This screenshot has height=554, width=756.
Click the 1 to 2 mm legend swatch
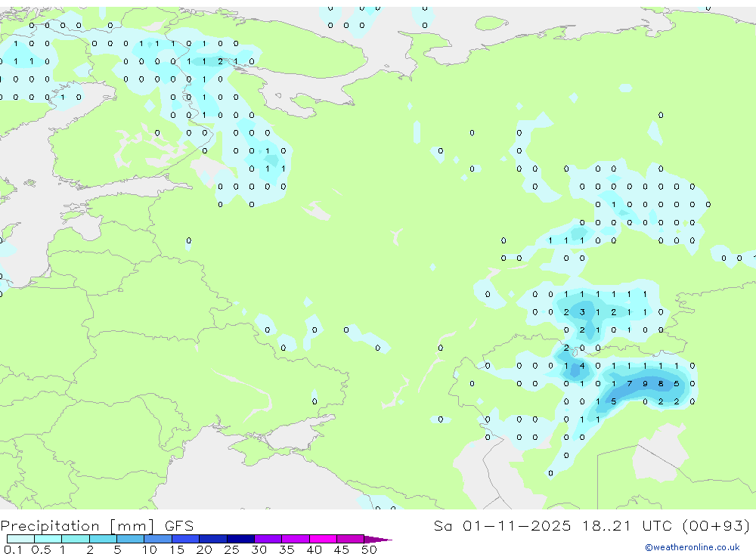tap(76, 539)
